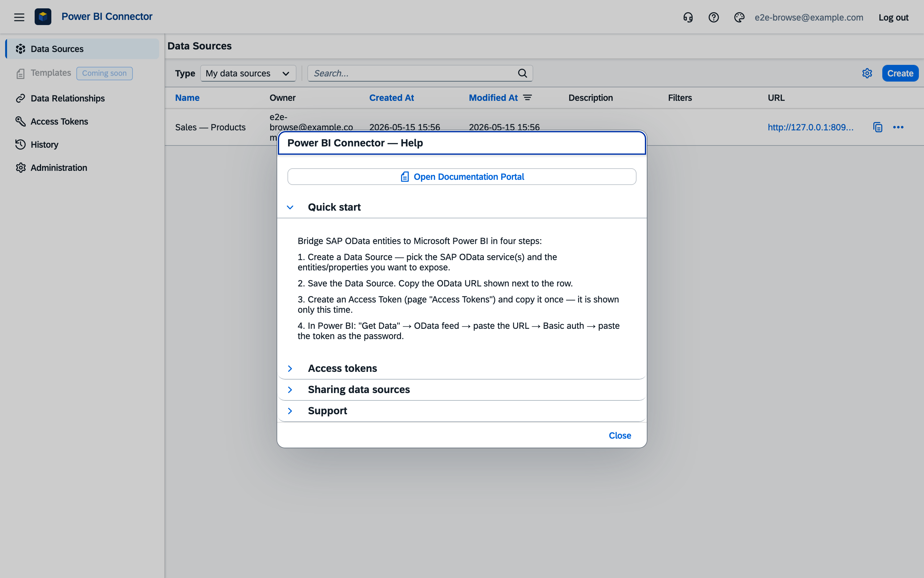Click Log out

tap(894, 18)
